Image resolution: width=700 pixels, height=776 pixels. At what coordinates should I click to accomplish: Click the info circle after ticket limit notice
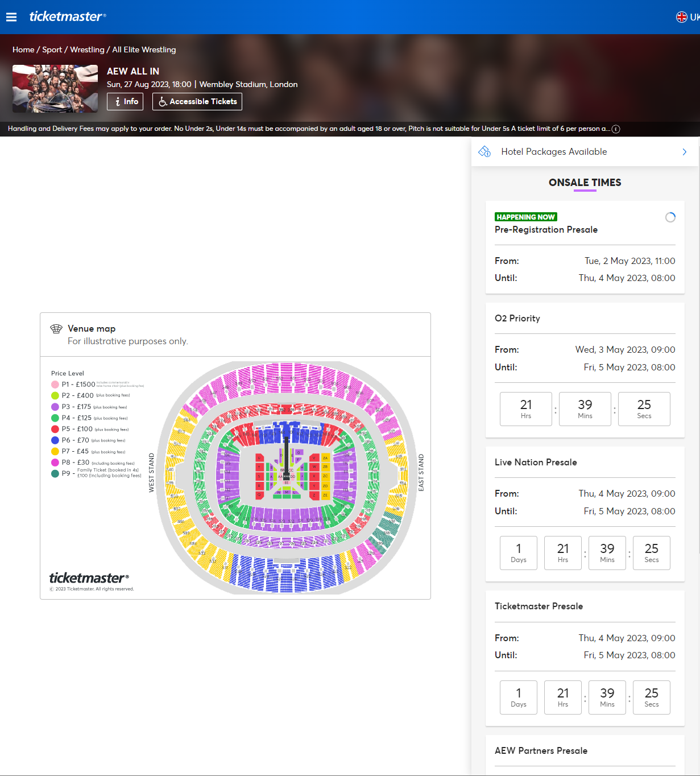click(616, 129)
